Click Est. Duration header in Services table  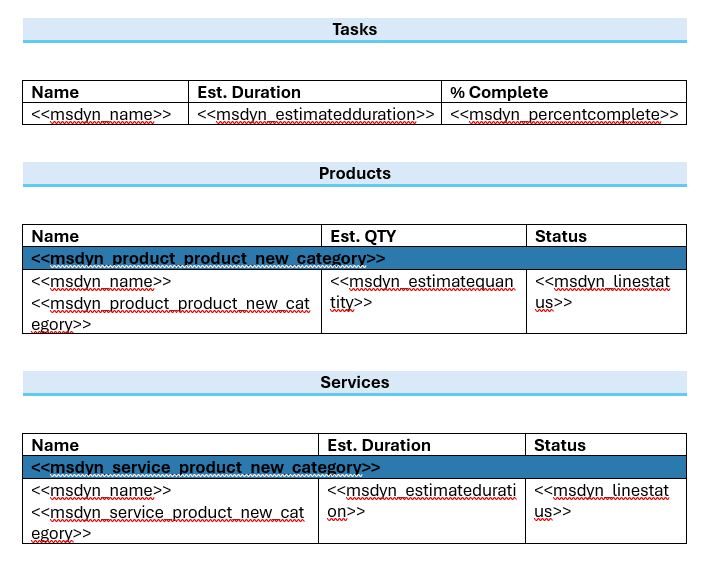coord(379,445)
